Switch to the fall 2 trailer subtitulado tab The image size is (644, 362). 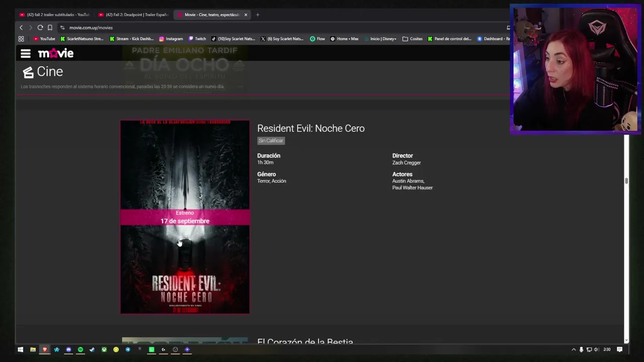tap(54, 15)
